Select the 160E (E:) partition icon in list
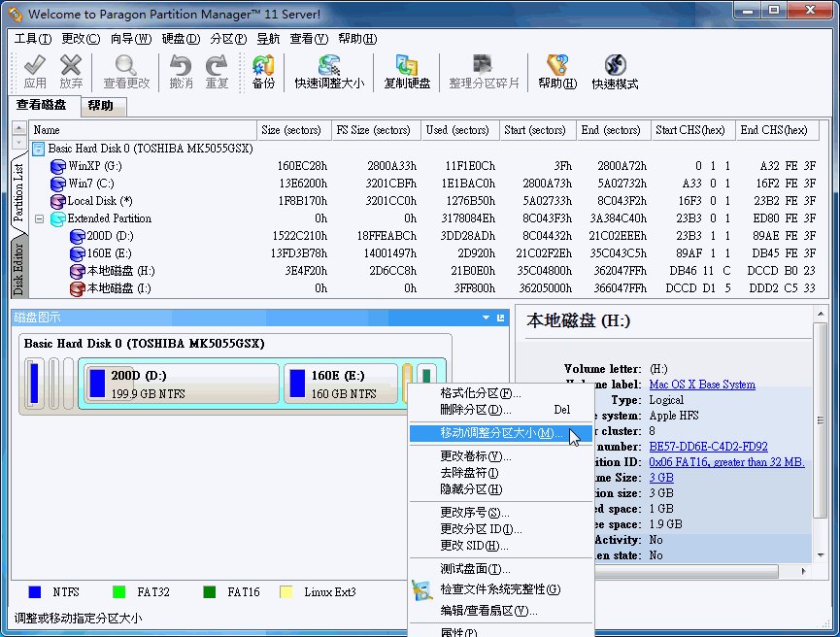The height and width of the screenshot is (637, 840). (78, 254)
